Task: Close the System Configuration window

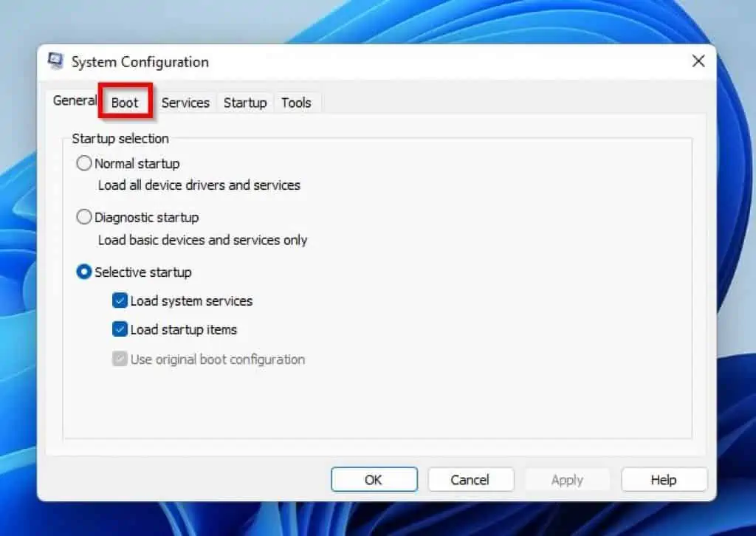Action: tap(698, 61)
